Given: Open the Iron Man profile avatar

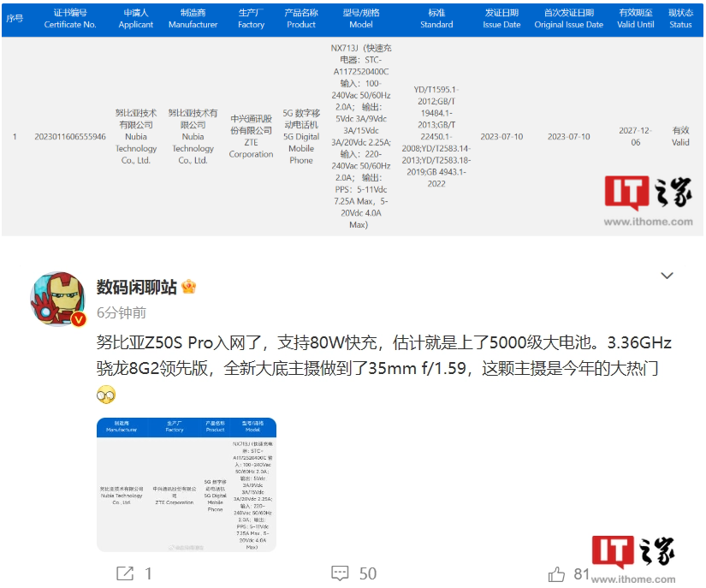Looking at the screenshot, I should tap(57, 299).
